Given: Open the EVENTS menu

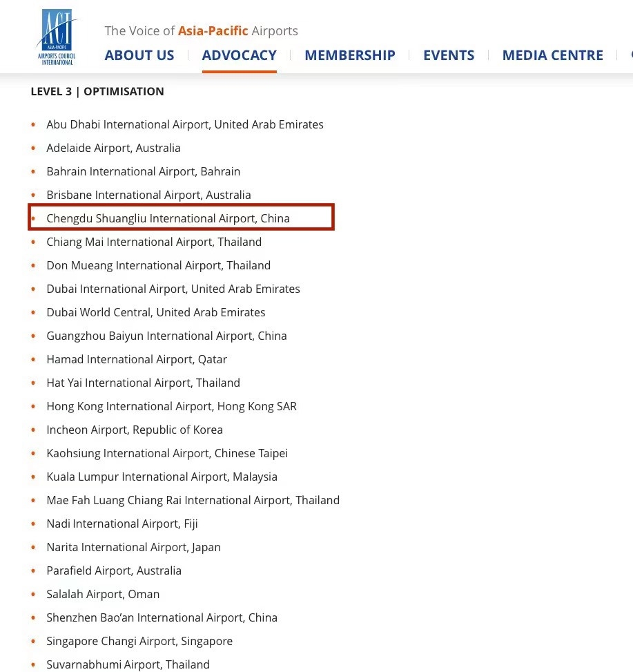Looking at the screenshot, I should pyautogui.click(x=449, y=55).
